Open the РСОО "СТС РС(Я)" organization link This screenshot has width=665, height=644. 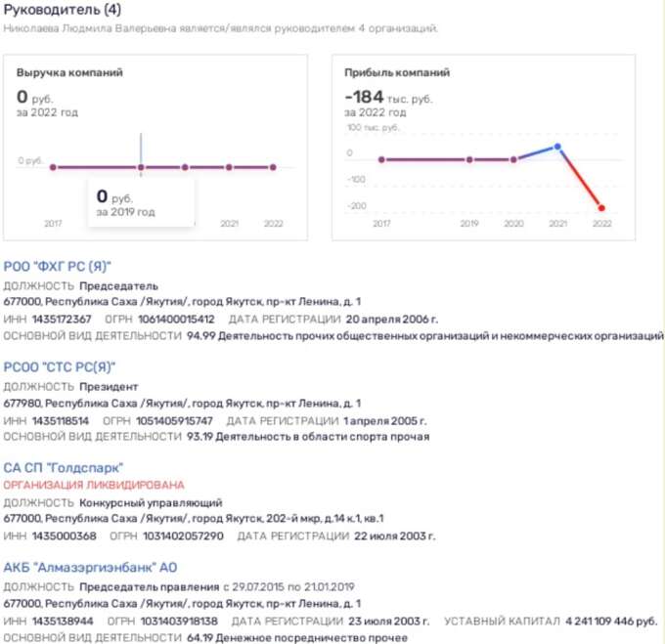[60, 366]
